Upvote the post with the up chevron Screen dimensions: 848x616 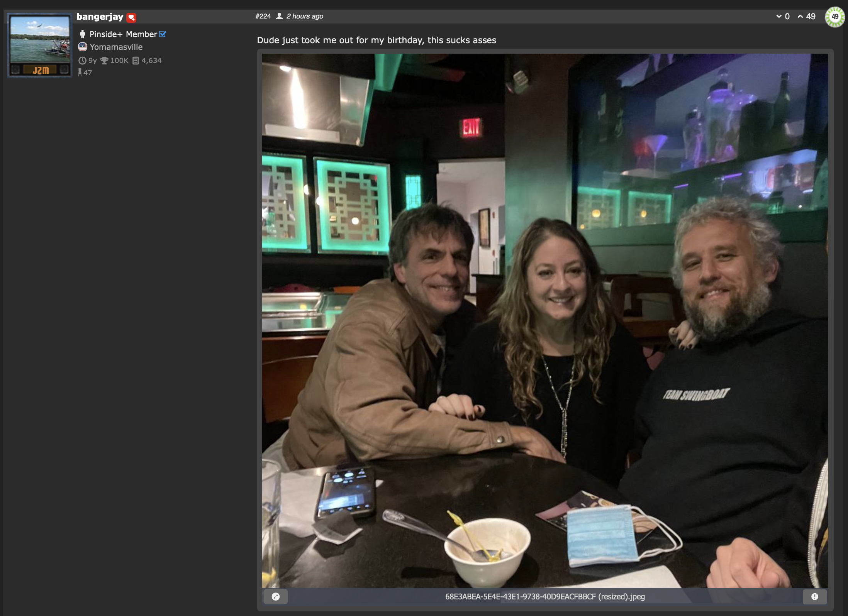point(800,16)
